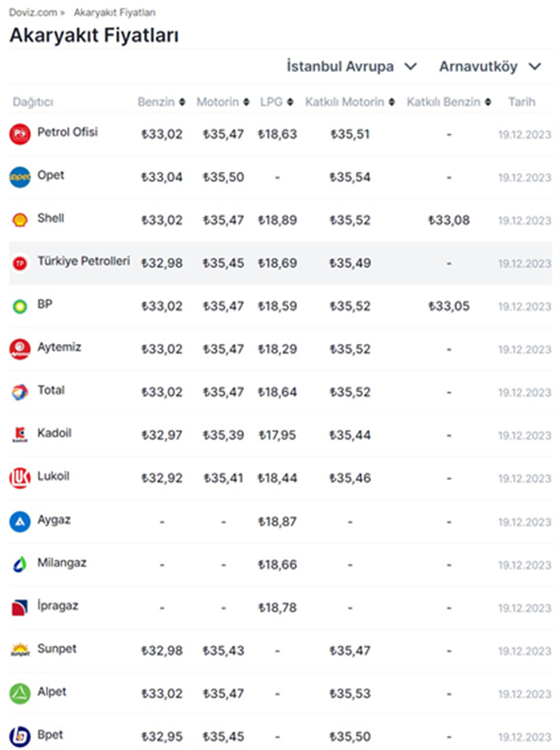
Task: Sort by Katkılı Motorin column arrow
Action: (x=391, y=102)
